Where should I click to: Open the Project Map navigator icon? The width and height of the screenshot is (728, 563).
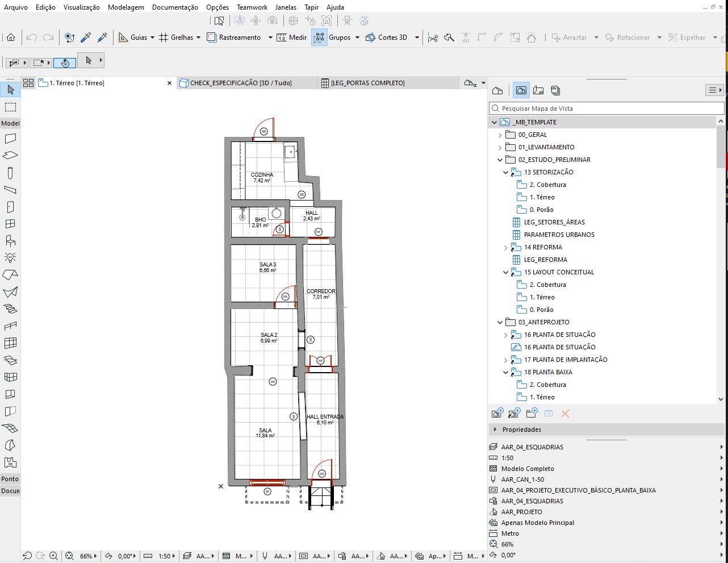(x=497, y=90)
